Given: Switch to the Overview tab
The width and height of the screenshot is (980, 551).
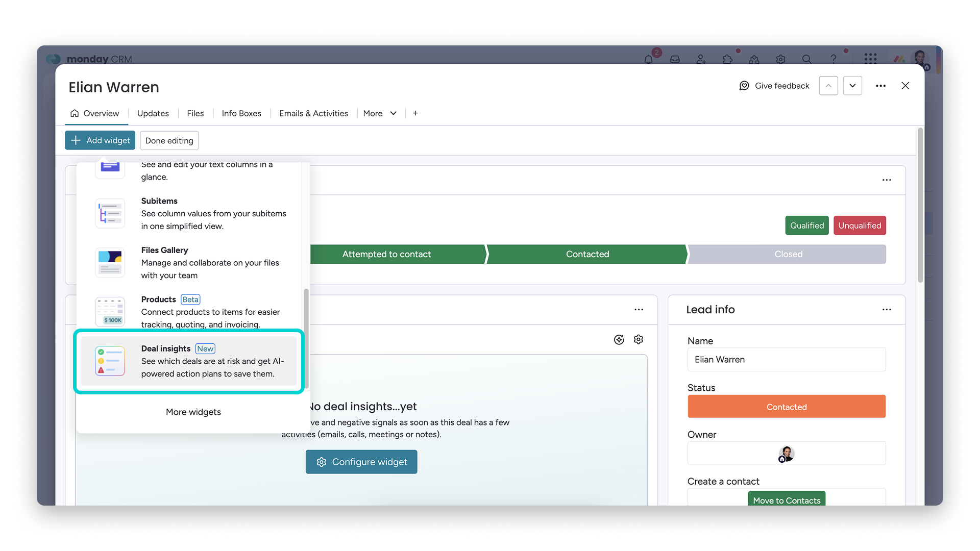Looking at the screenshot, I should coord(95,113).
